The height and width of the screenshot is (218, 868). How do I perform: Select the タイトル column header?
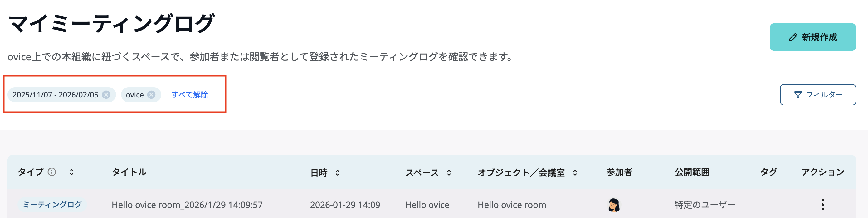click(129, 172)
